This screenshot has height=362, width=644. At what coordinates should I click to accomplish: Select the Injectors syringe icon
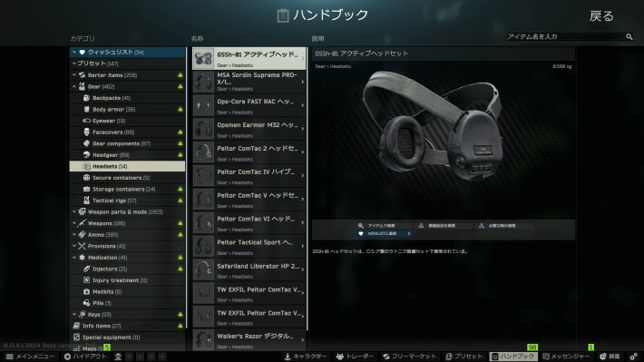pyautogui.click(x=86, y=269)
